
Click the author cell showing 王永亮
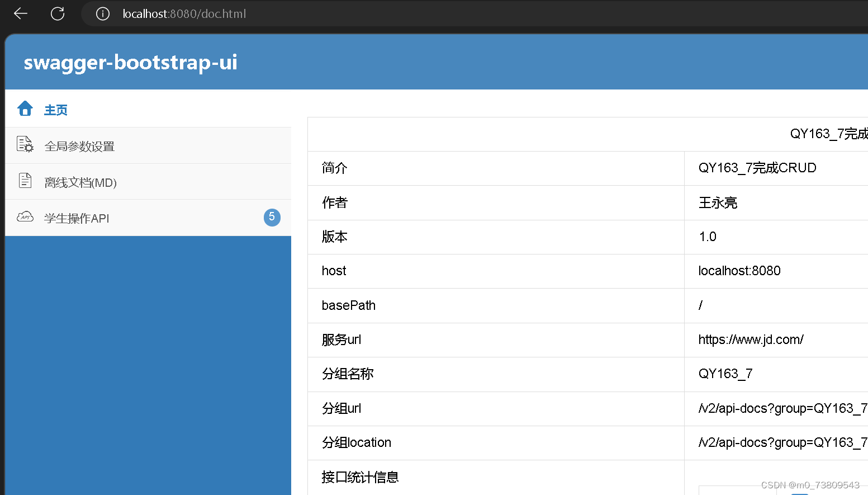(x=717, y=202)
